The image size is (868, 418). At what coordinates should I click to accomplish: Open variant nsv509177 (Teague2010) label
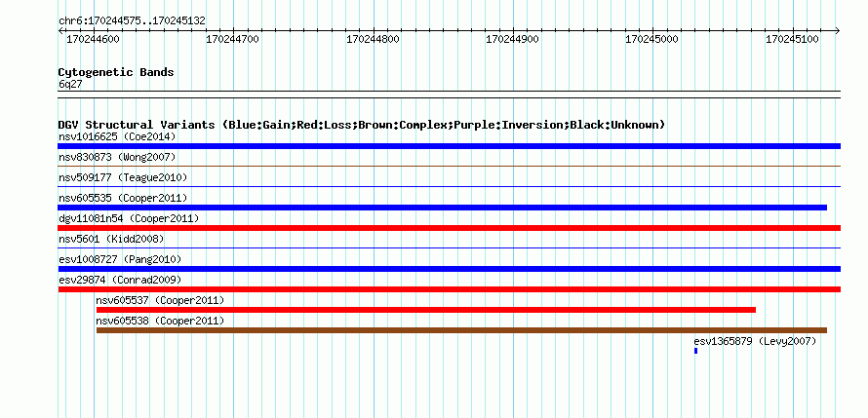pos(123,177)
